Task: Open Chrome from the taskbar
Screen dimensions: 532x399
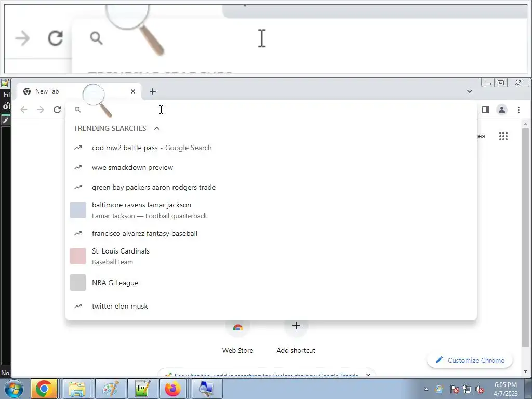Action: [44, 389]
